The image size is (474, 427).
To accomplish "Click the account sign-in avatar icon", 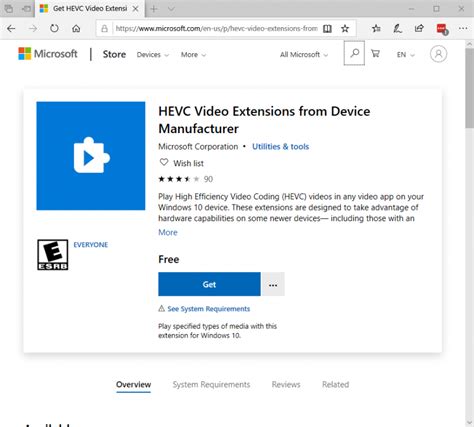I will tap(438, 54).
